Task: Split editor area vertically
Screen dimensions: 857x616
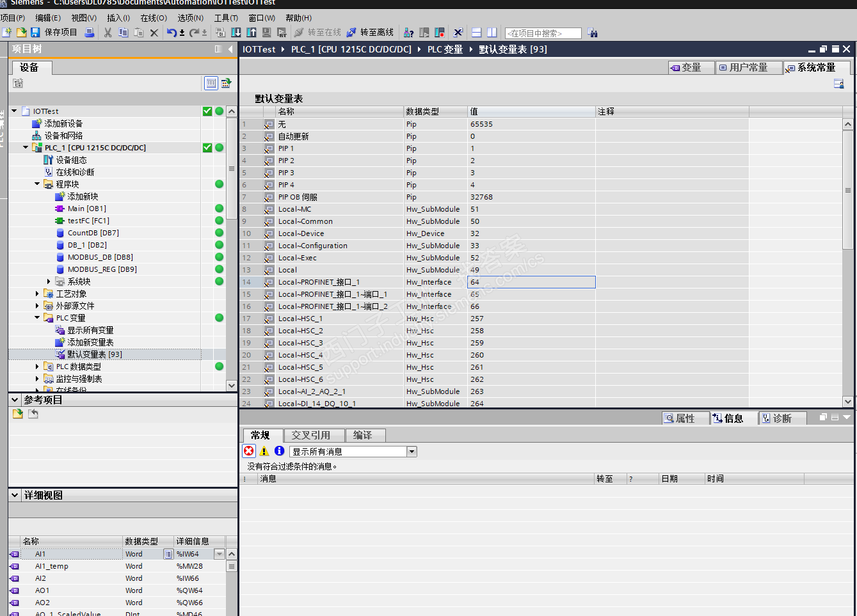Action: click(x=492, y=32)
